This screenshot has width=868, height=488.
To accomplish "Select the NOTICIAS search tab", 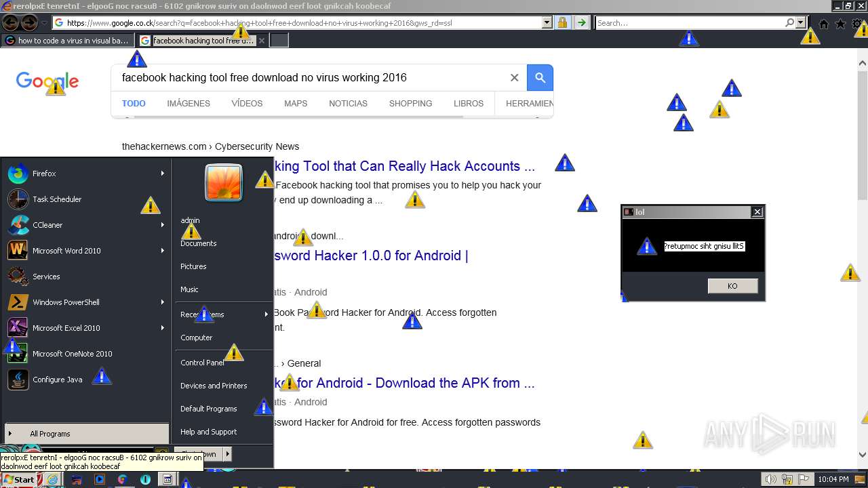I will coord(348,104).
